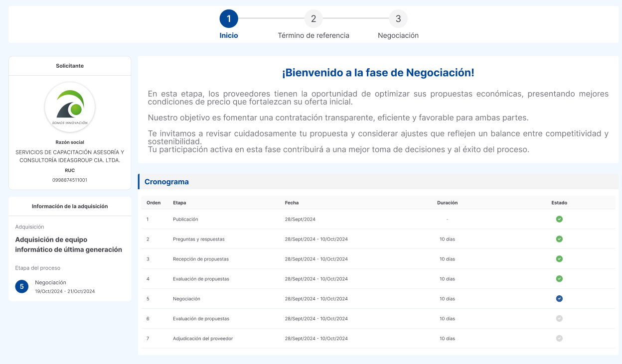Select step 1 Inicio circle

pyautogui.click(x=229, y=19)
